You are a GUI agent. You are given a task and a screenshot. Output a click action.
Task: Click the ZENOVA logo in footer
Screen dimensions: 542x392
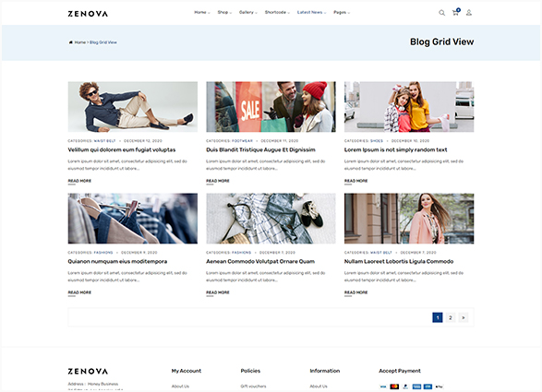coord(88,372)
